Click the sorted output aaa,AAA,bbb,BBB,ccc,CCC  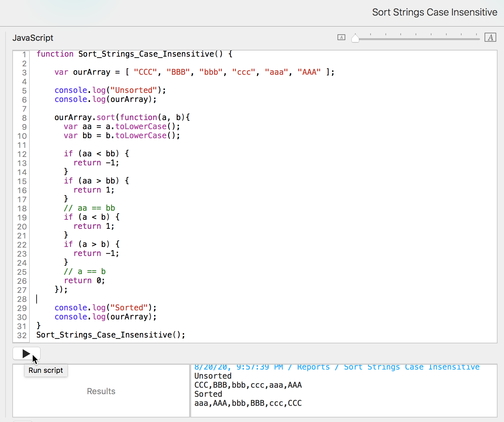248,403
